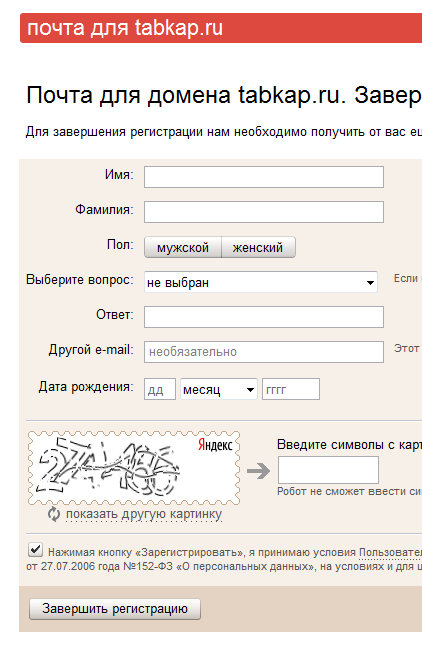This screenshot has height=649, width=422.
Task: Click the arrow of the не выбран combo box
Action: (x=370, y=283)
